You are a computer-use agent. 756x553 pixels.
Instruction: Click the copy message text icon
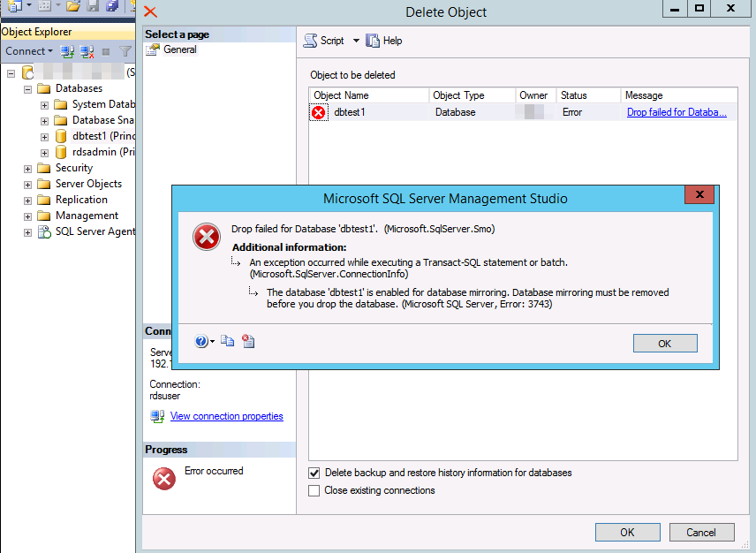[228, 341]
